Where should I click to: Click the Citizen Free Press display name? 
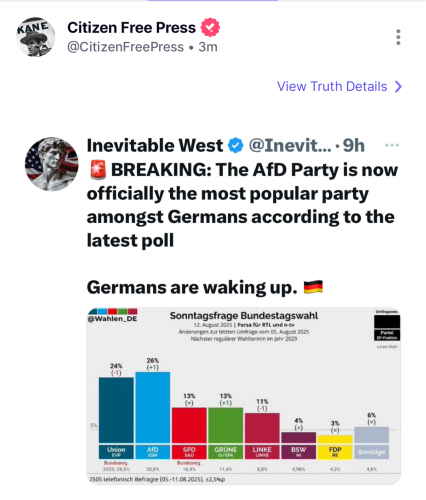(x=131, y=28)
